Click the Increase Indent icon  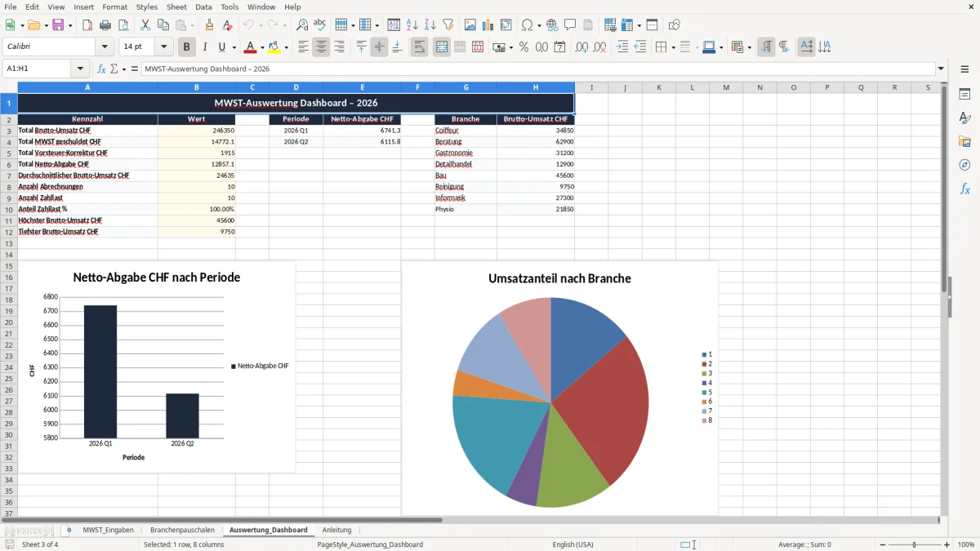[x=622, y=47]
